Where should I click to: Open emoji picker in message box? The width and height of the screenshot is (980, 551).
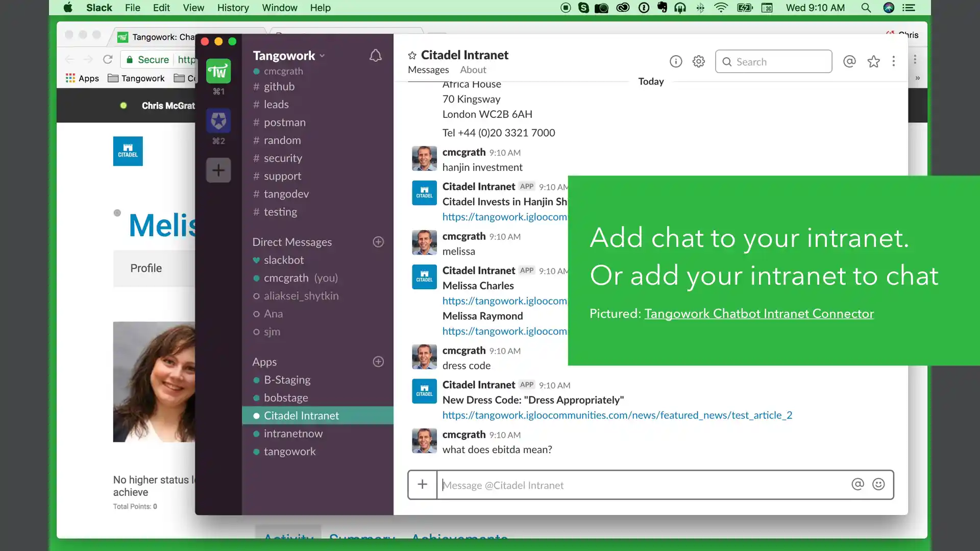(x=878, y=484)
